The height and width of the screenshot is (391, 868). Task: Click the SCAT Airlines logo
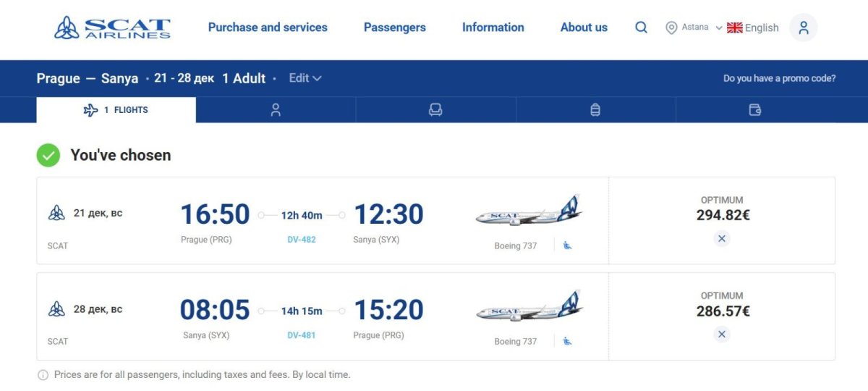112,28
